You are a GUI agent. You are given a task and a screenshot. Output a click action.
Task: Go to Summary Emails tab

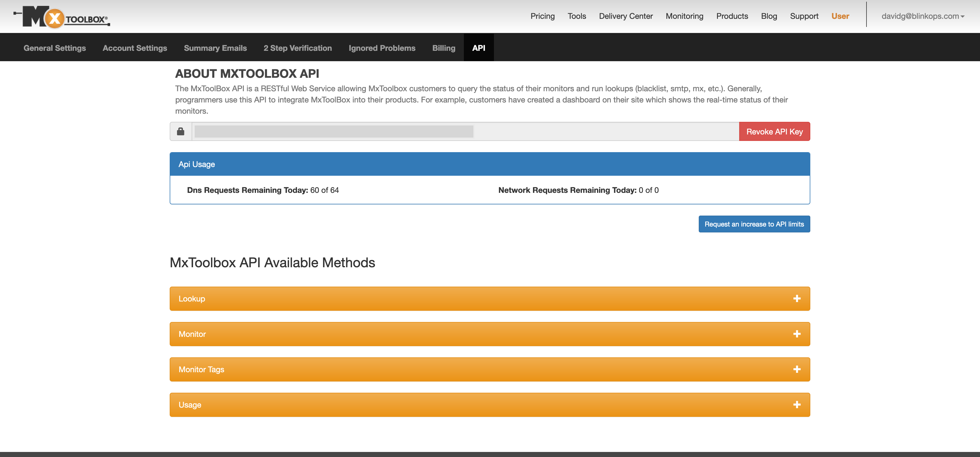pos(215,48)
